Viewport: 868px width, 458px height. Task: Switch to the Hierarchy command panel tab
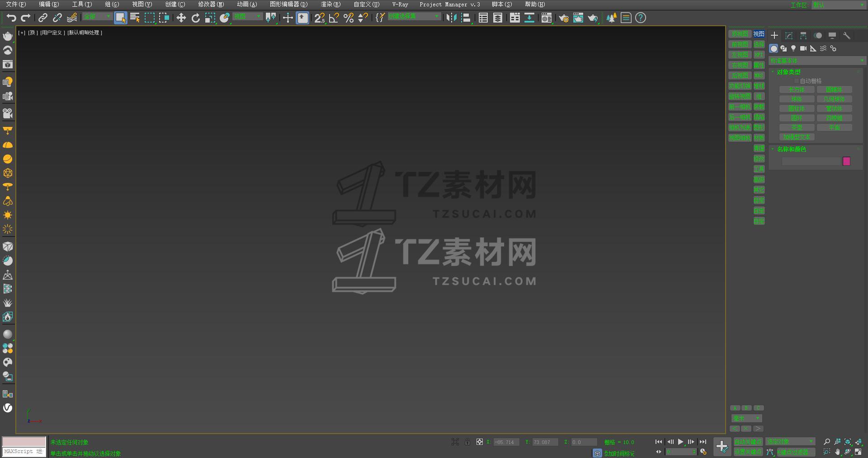pyautogui.click(x=803, y=35)
